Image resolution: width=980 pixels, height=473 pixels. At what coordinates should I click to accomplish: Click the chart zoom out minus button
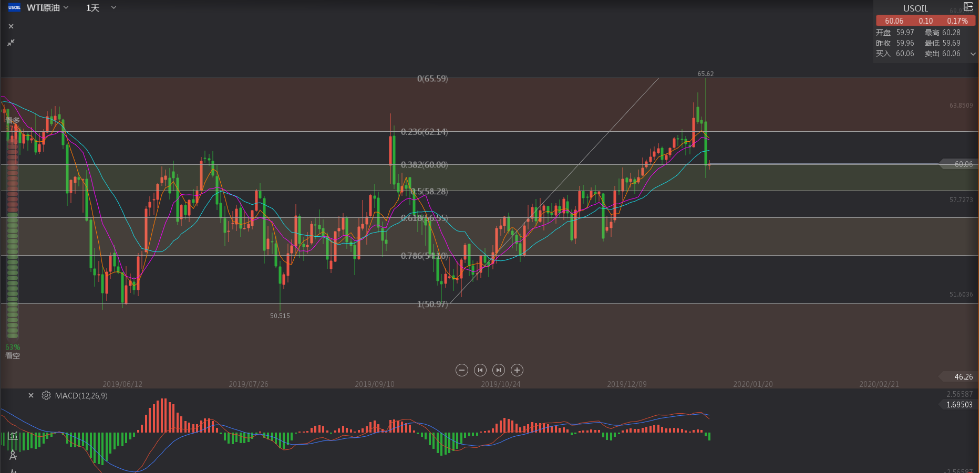coord(461,370)
